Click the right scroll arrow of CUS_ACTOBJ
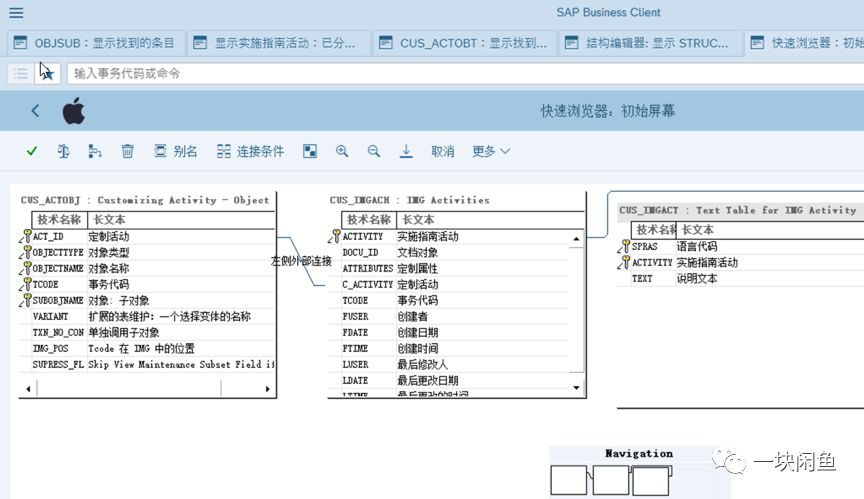This screenshot has height=499, width=864. 267,389
